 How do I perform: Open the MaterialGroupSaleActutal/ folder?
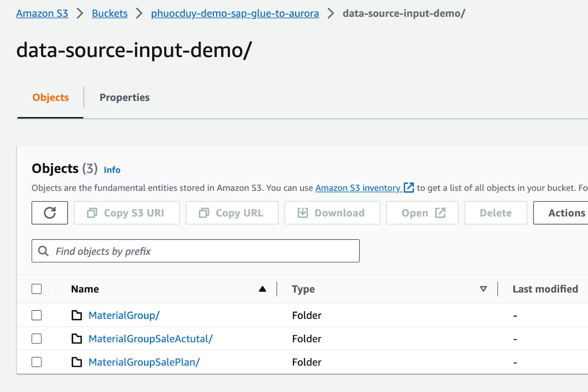pos(151,339)
